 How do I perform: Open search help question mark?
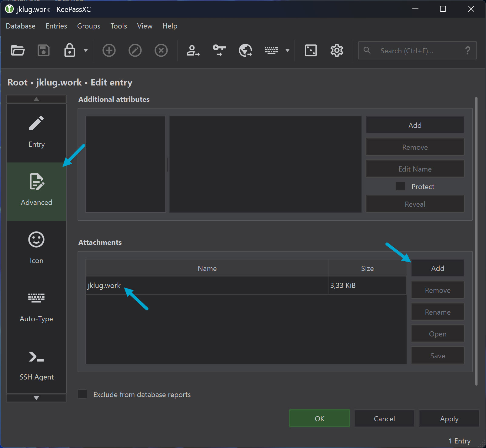pos(468,50)
